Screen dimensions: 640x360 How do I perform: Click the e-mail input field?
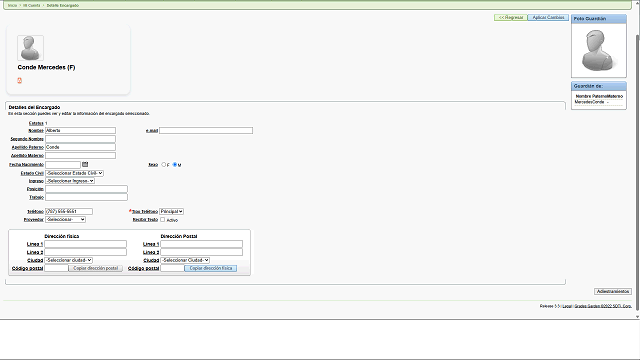(x=206, y=131)
